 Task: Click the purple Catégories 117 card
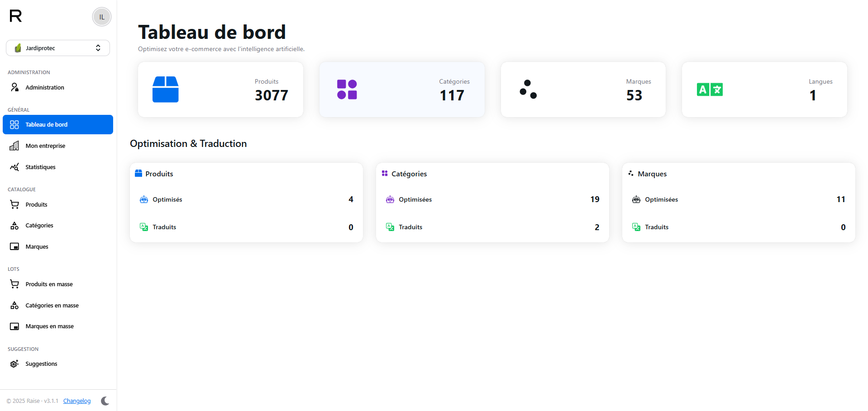pos(402,90)
